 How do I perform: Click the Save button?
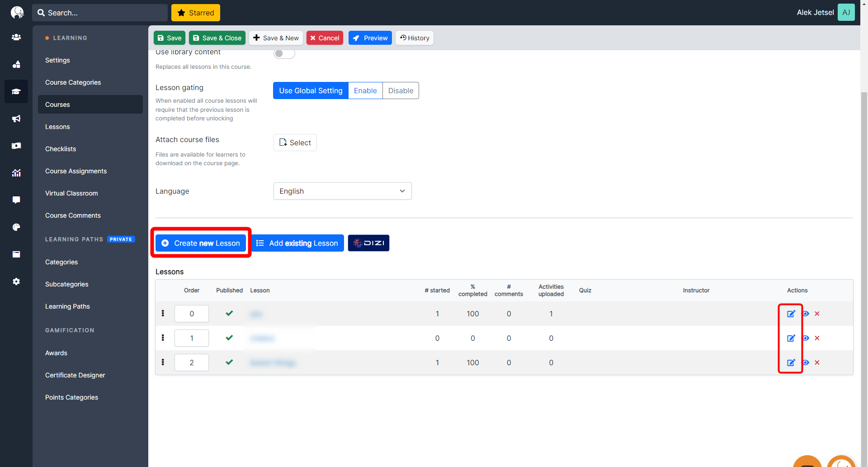click(x=170, y=38)
